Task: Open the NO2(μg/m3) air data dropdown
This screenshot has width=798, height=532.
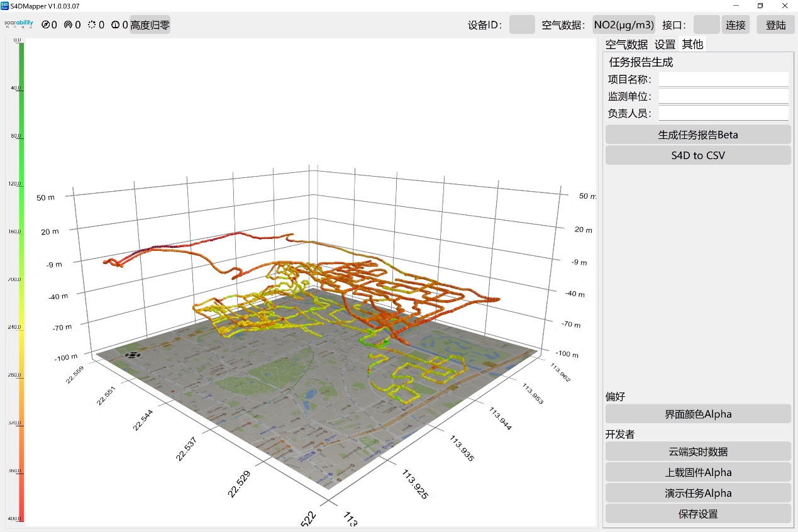Action: [624, 25]
